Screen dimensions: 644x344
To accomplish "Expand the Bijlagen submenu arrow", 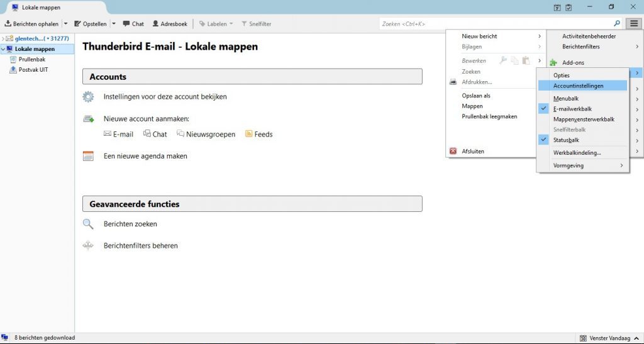I will click(x=540, y=47).
